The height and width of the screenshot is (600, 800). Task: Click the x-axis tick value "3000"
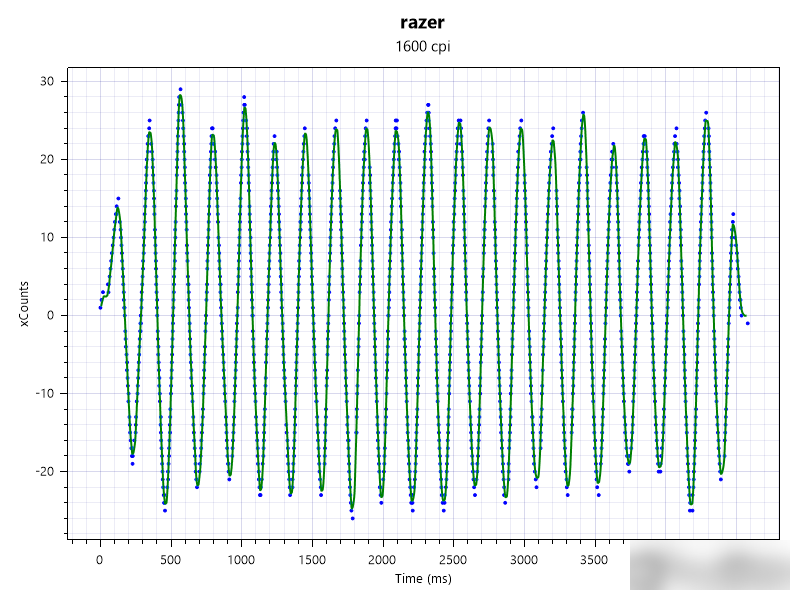tap(524, 560)
